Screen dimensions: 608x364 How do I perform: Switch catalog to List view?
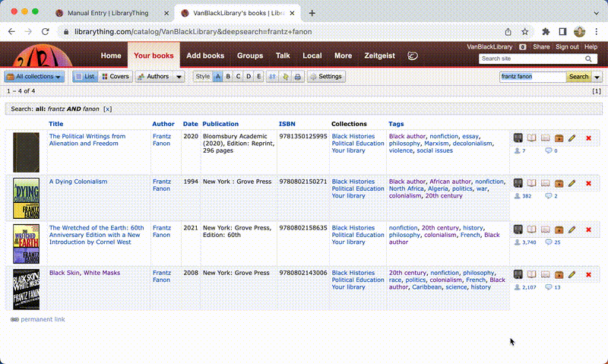coord(85,77)
